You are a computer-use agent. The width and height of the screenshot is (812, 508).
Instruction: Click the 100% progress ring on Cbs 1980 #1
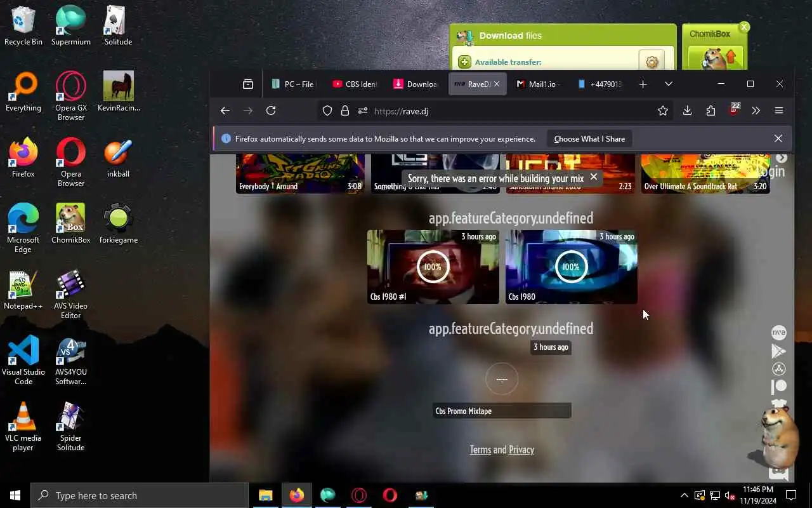[x=433, y=267]
